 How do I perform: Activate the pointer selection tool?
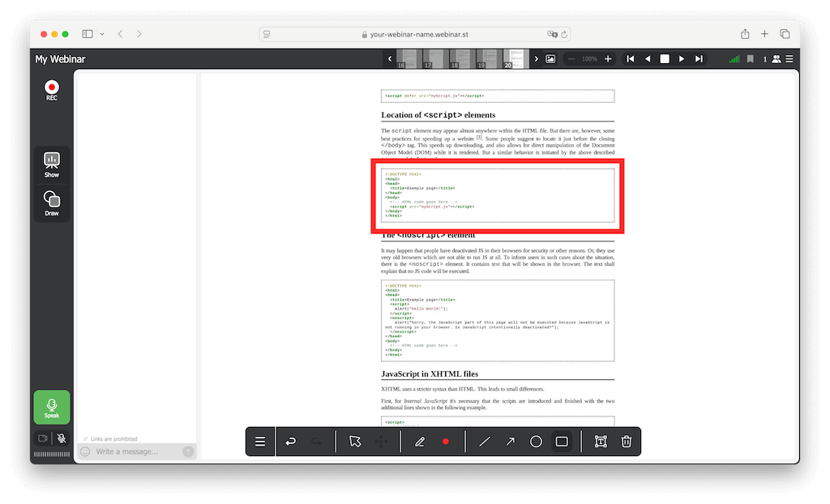pyautogui.click(x=355, y=442)
